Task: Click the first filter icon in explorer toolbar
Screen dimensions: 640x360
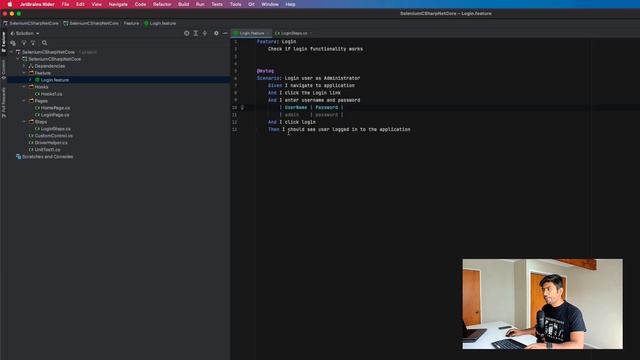Action: [x=24, y=43]
